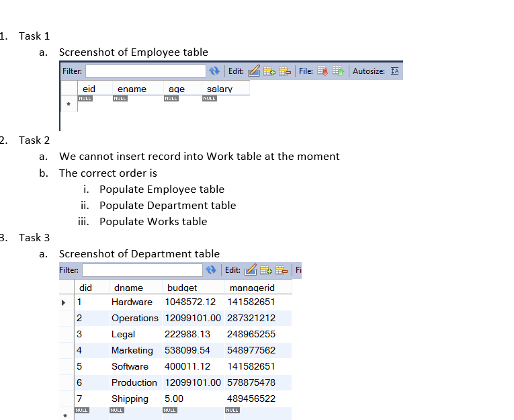Click the budget column header in Department table
Screen dimensions: 514x420
(x=181, y=288)
